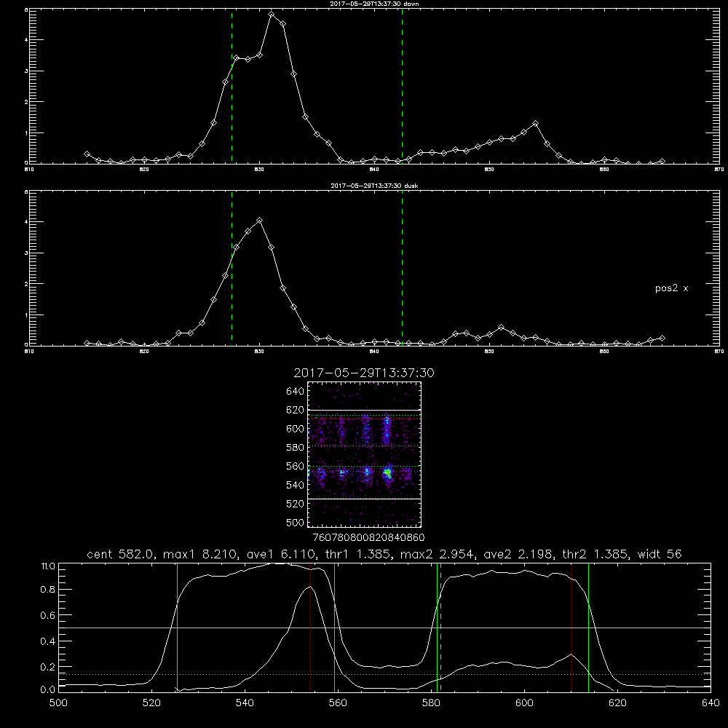This screenshot has width=728, height=728.
Task: Click the '560' x-axis label of bottom plot
Action: (x=338, y=703)
